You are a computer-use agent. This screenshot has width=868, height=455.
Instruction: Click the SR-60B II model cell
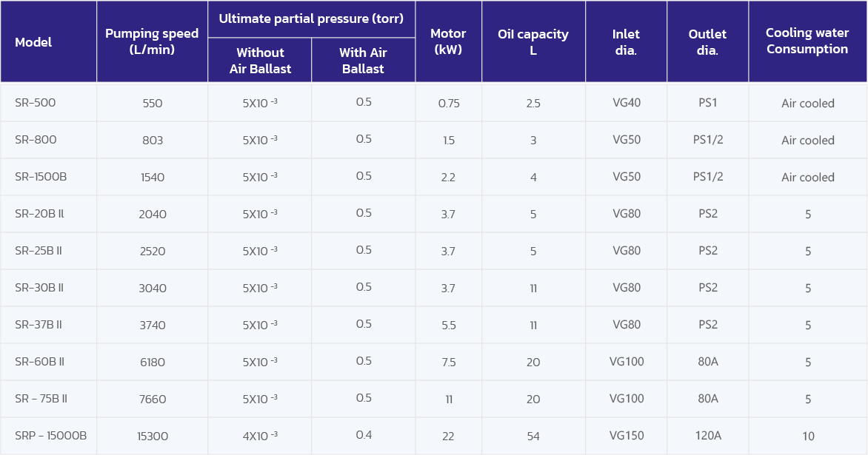(x=40, y=362)
